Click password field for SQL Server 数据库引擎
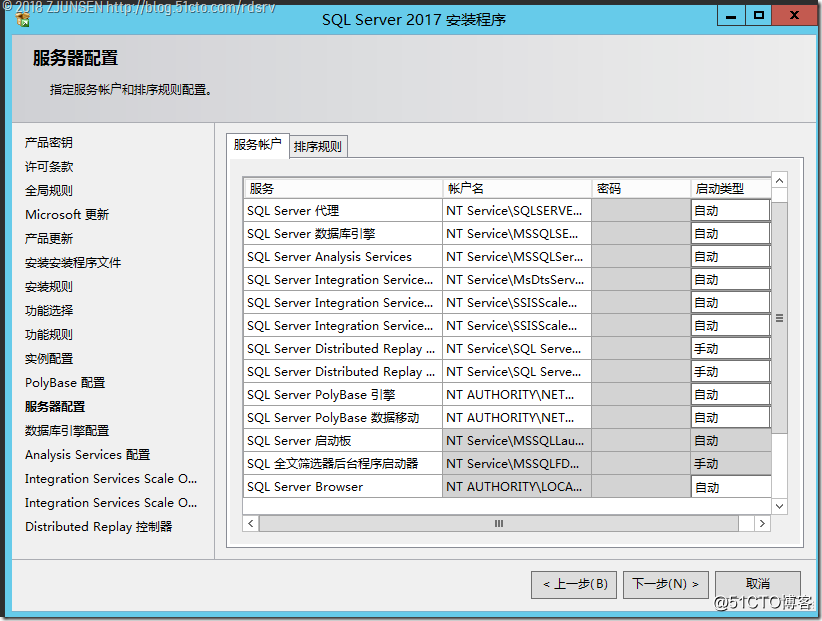 (641, 234)
